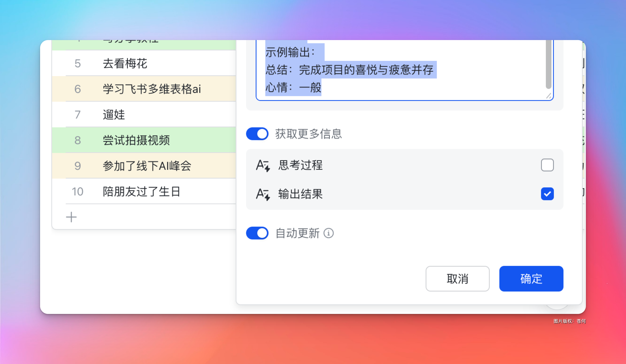This screenshot has width=626, height=364.
Task: Click the prompt textarea scrollbar thumb
Action: pos(548,64)
